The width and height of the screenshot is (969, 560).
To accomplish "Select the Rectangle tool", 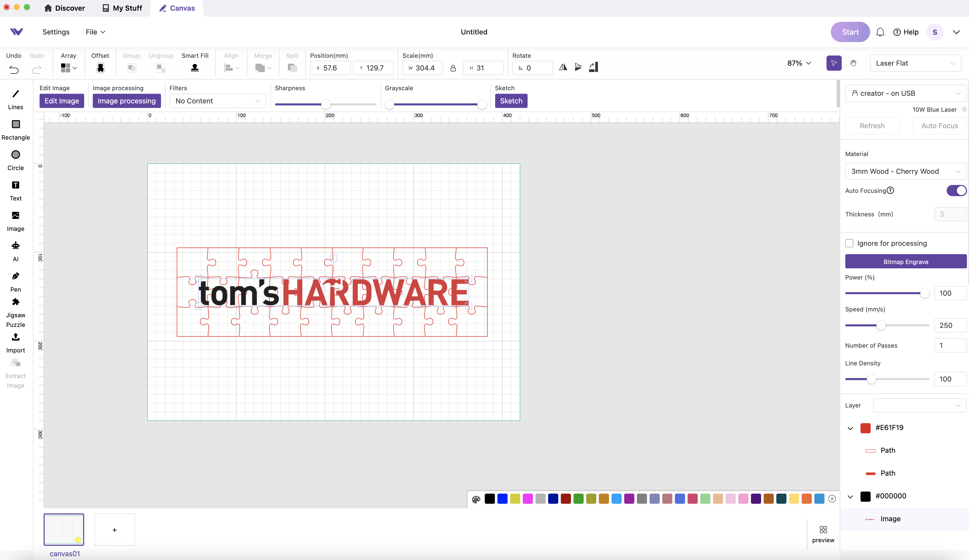I will [15, 130].
